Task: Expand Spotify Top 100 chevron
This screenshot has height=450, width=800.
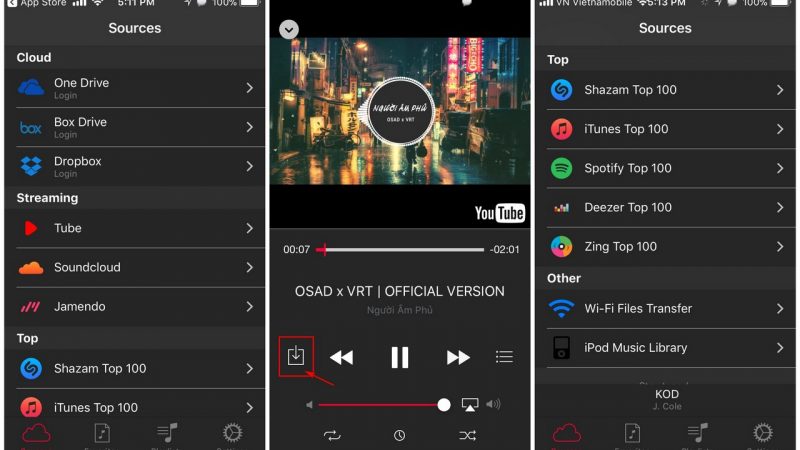Action: 780,168
